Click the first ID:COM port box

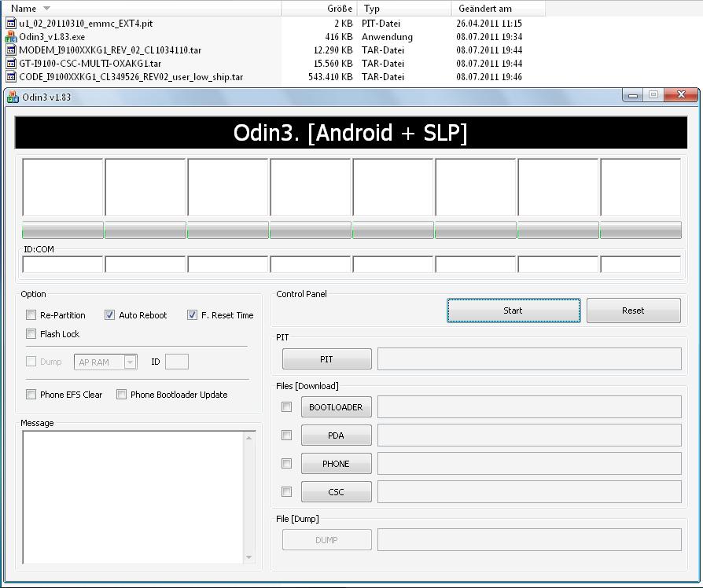pos(63,264)
